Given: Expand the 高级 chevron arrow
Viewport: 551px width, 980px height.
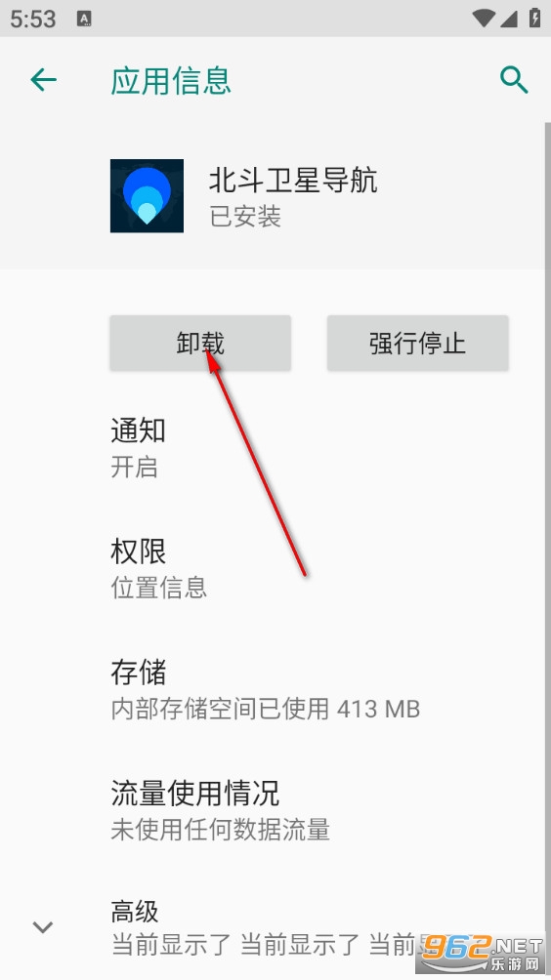Looking at the screenshot, I should (x=43, y=927).
